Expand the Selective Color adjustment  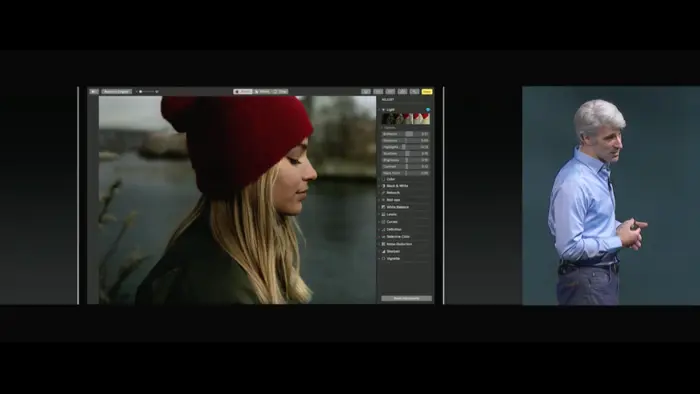click(379, 236)
